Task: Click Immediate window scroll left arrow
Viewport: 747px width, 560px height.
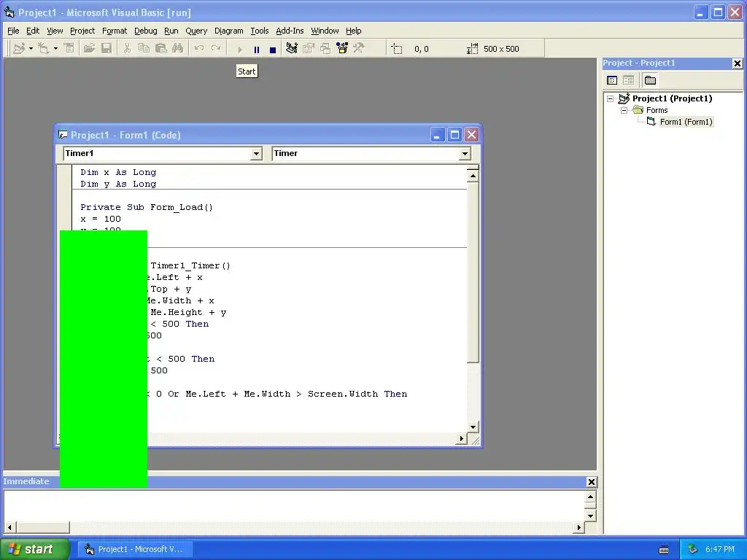Action: pyautogui.click(x=9, y=527)
